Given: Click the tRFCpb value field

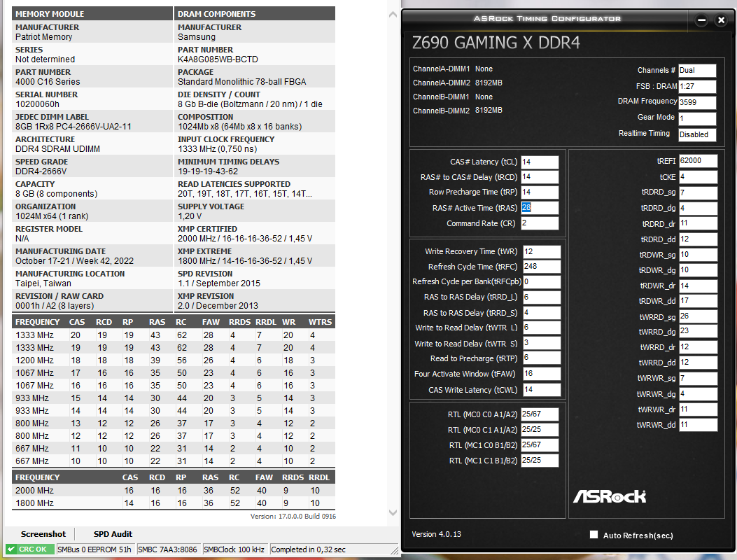Looking at the screenshot, I should [542, 282].
